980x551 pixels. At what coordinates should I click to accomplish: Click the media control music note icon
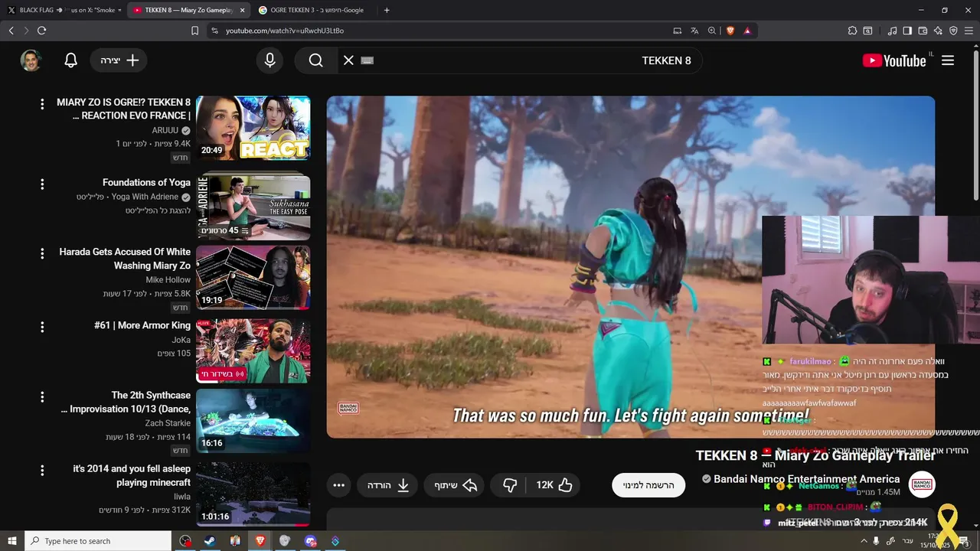tap(892, 31)
